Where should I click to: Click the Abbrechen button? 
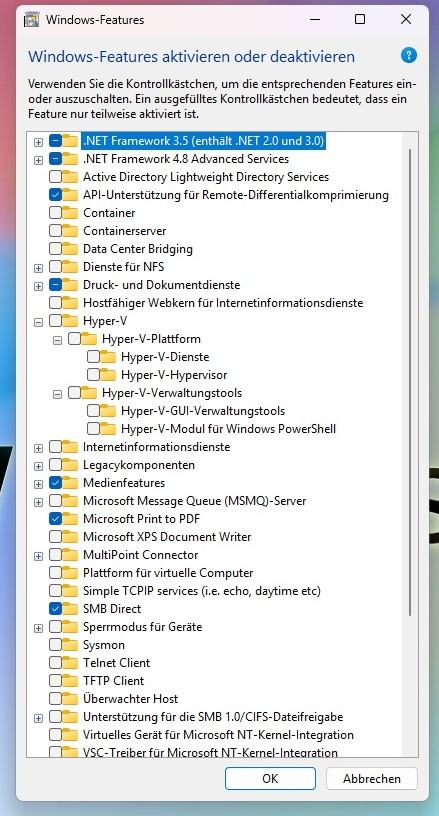tap(371, 779)
